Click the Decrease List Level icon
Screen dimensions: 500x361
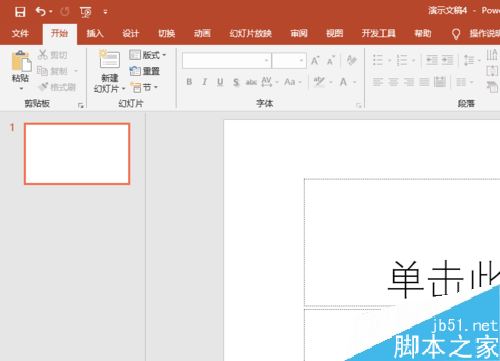pos(432,60)
